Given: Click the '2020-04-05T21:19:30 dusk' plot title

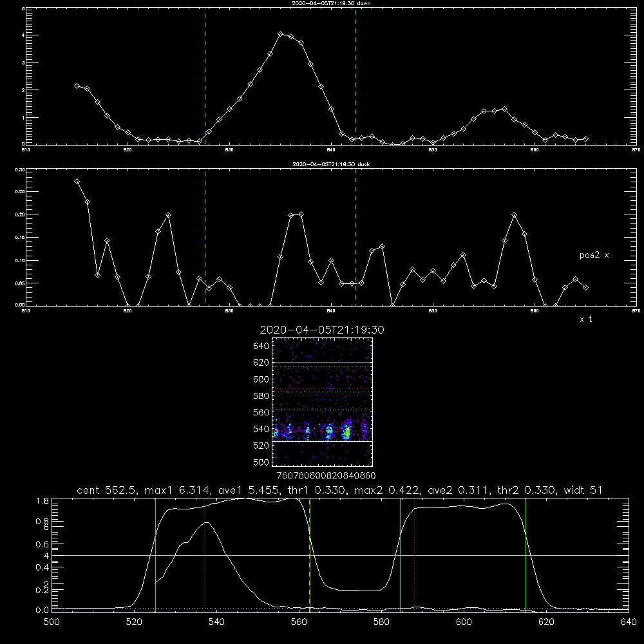Looking at the screenshot, I should [x=331, y=164].
